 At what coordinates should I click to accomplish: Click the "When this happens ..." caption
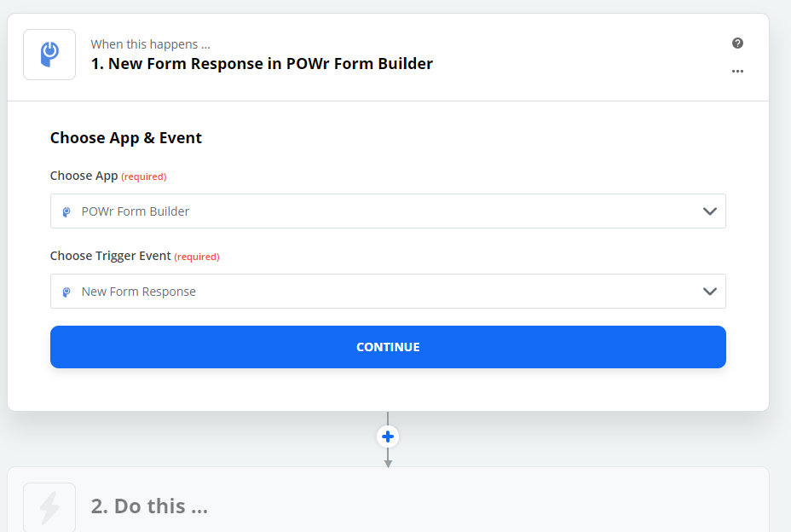151,44
